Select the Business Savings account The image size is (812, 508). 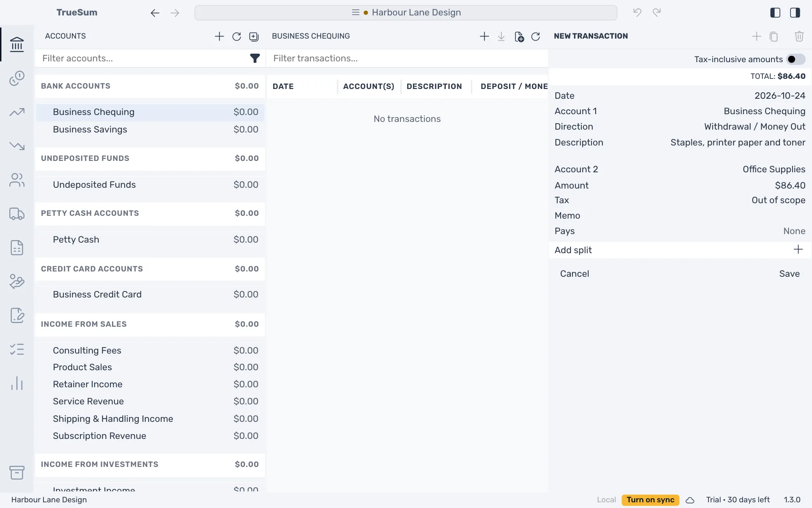(x=150, y=130)
